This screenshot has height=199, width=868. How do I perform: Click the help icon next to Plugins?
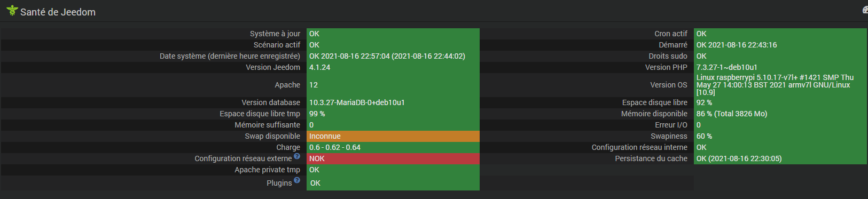coord(297,180)
